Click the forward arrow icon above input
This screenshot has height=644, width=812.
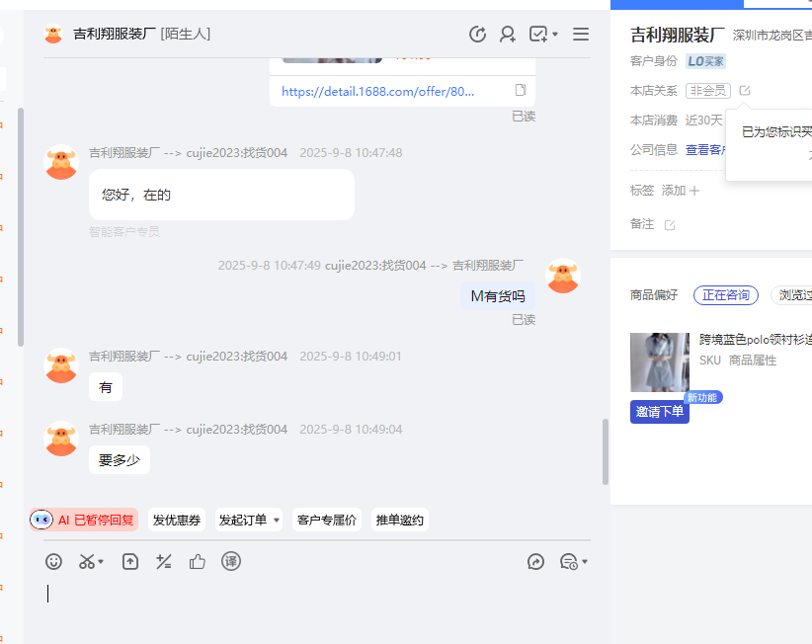(536, 562)
